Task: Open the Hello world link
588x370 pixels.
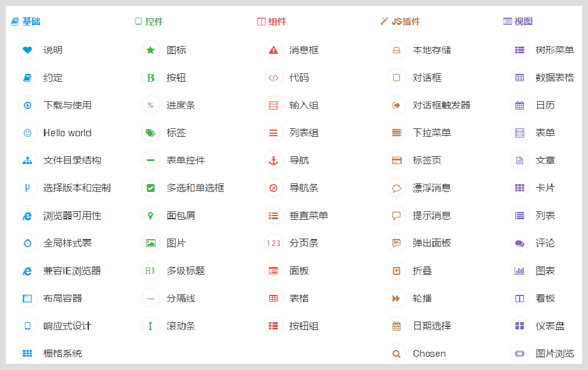Action: [x=67, y=133]
